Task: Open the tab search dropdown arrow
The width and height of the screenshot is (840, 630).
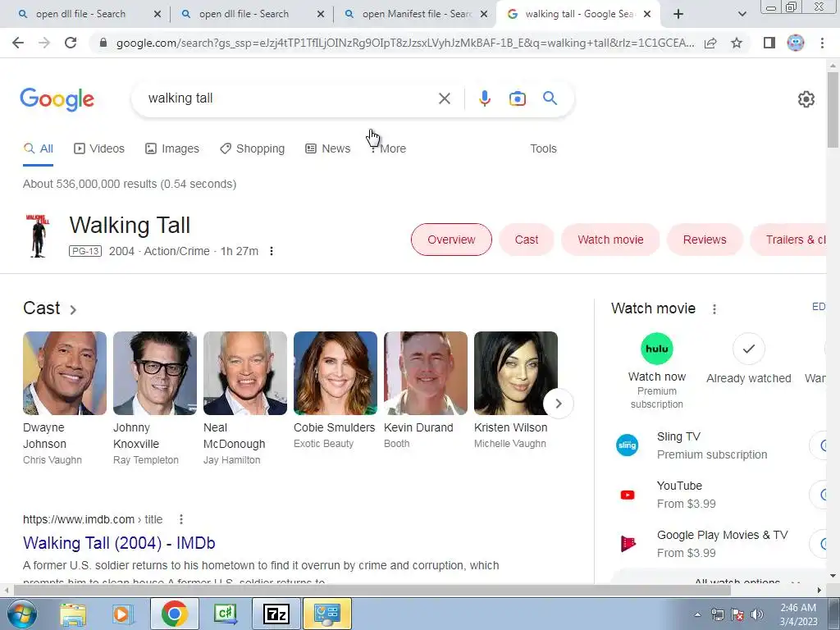Action: click(x=742, y=14)
